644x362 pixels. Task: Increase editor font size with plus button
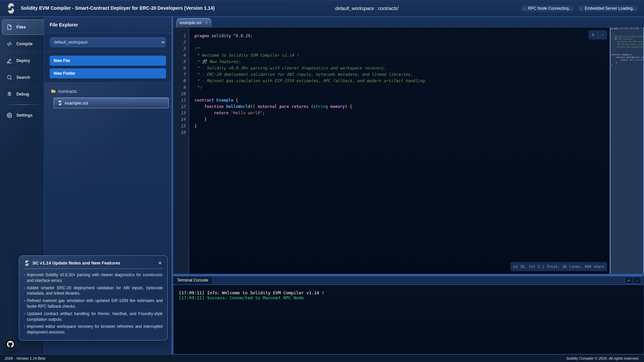point(593,35)
